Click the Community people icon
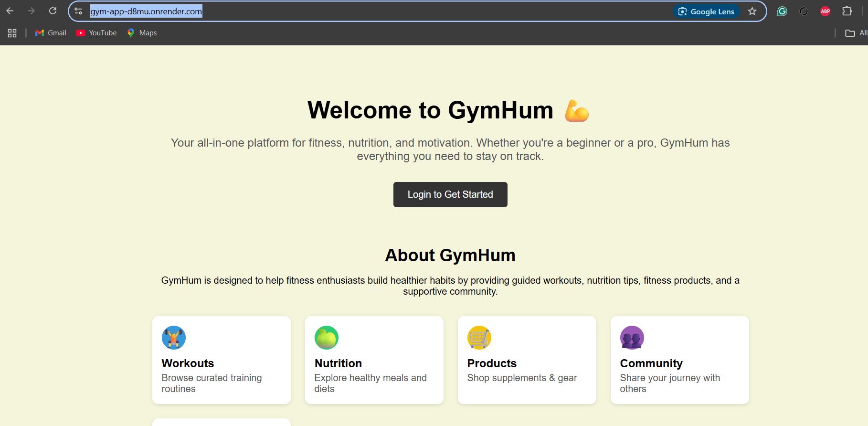The width and height of the screenshot is (868, 426). click(632, 338)
